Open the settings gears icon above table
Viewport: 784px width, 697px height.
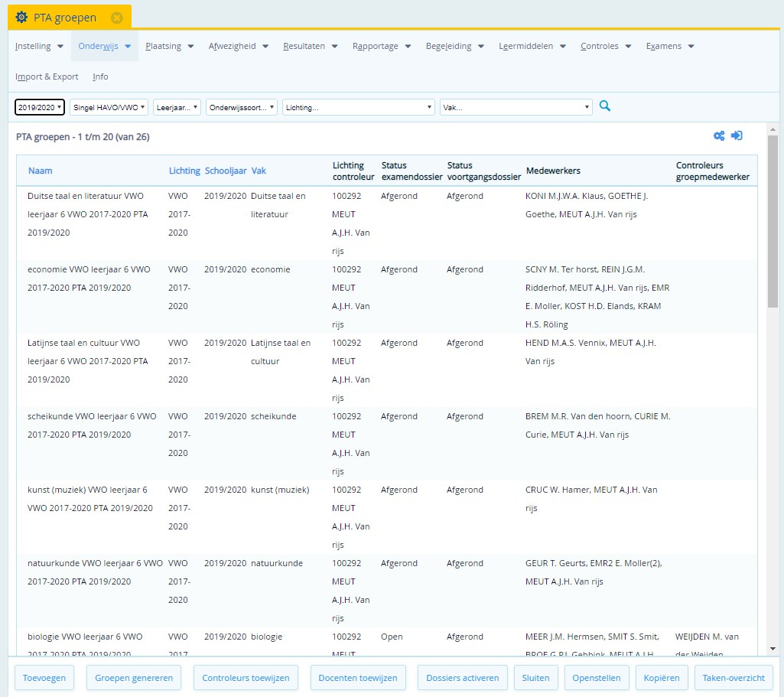click(718, 136)
